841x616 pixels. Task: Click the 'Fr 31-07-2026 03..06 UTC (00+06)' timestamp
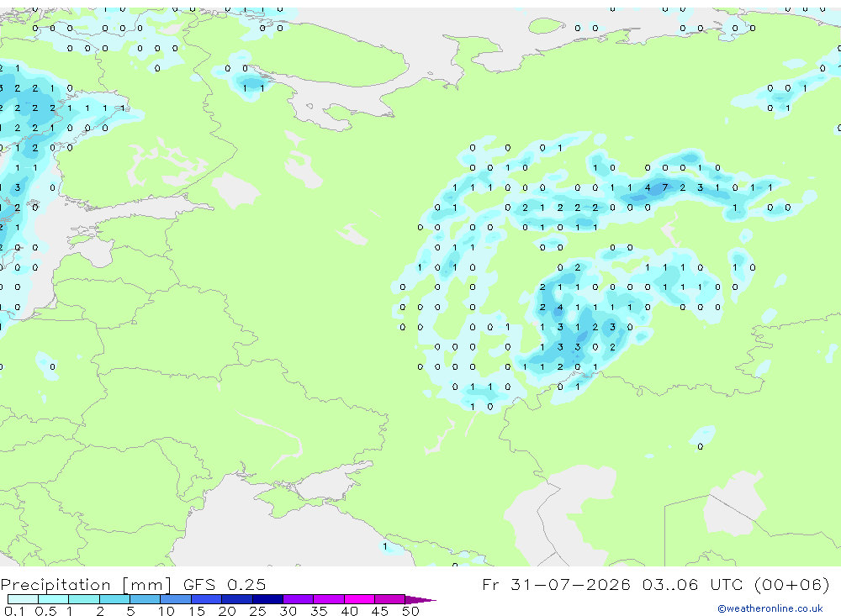coord(656,584)
